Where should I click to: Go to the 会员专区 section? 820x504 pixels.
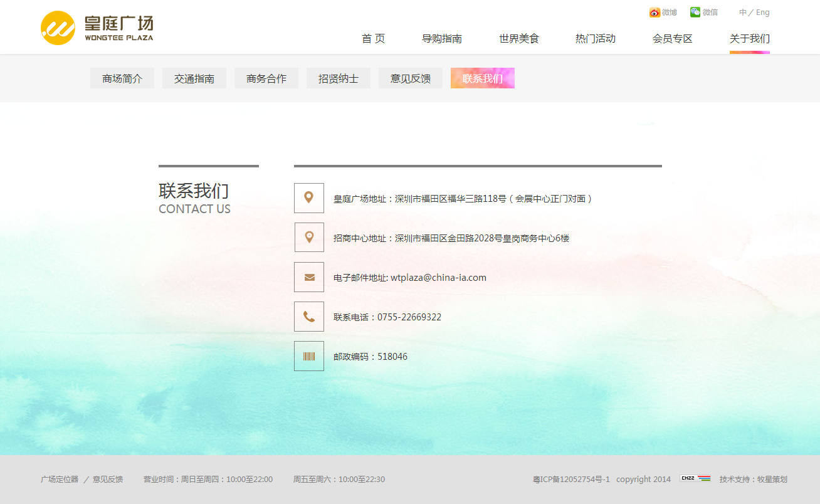671,38
